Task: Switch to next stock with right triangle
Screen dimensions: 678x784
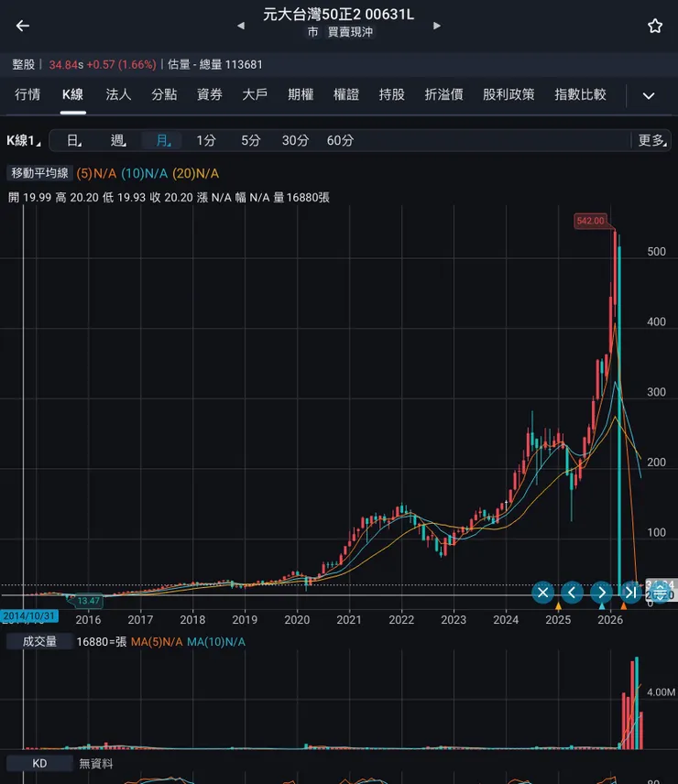Action: pos(437,26)
